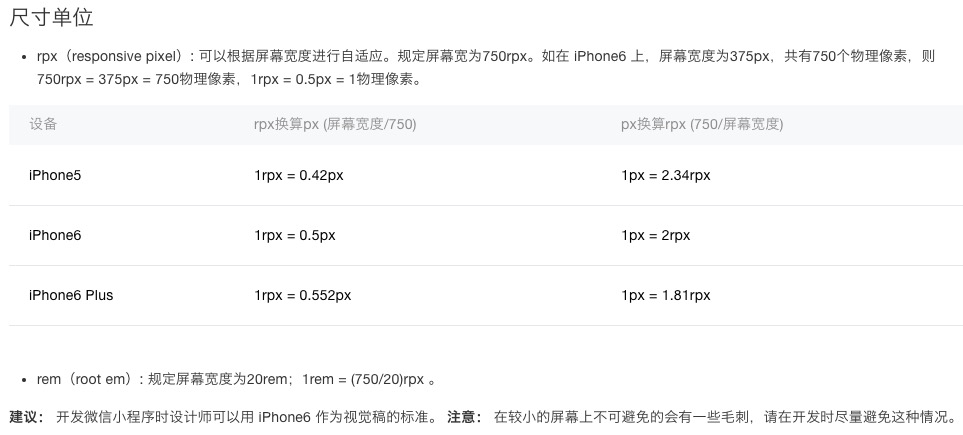Select the iPhone5 device cell
This screenshot has height=435, width=963.
(x=55, y=175)
